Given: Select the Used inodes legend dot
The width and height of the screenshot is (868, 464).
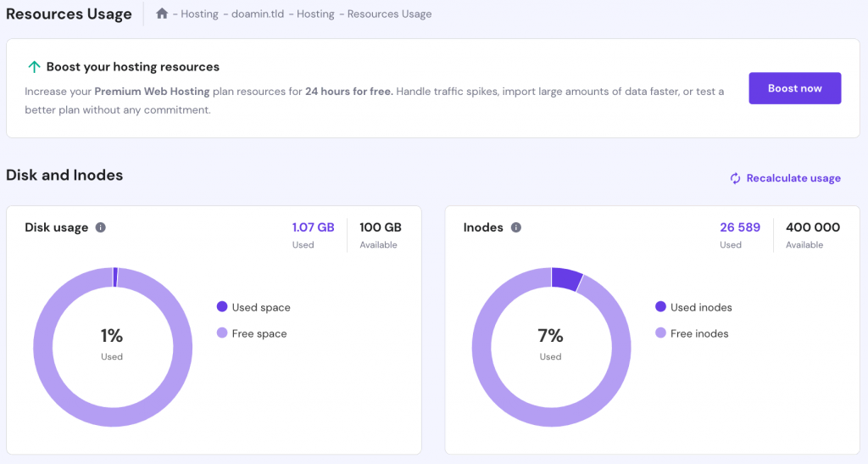Looking at the screenshot, I should point(661,307).
